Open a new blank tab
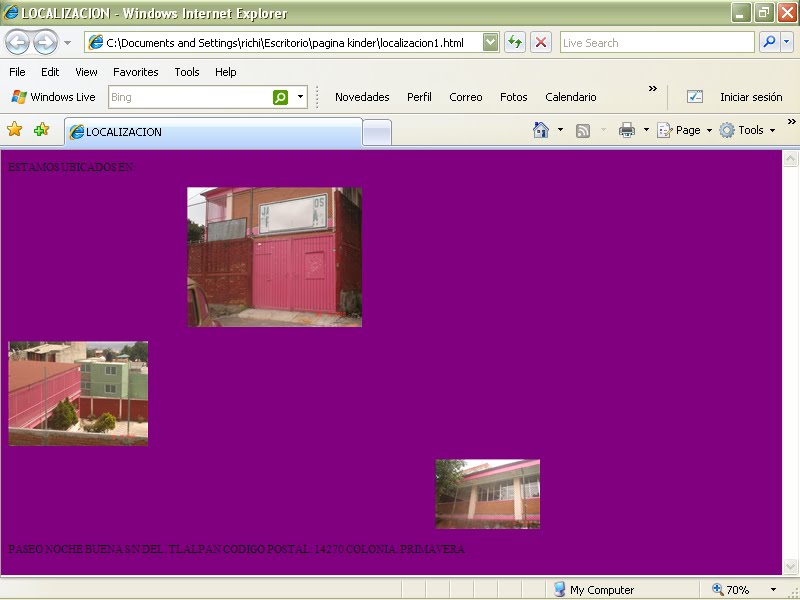 (377, 133)
